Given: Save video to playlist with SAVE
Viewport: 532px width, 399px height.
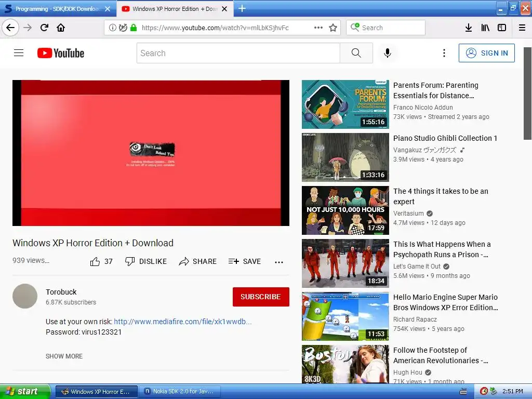Looking at the screenshot, I should pos(245,261).
